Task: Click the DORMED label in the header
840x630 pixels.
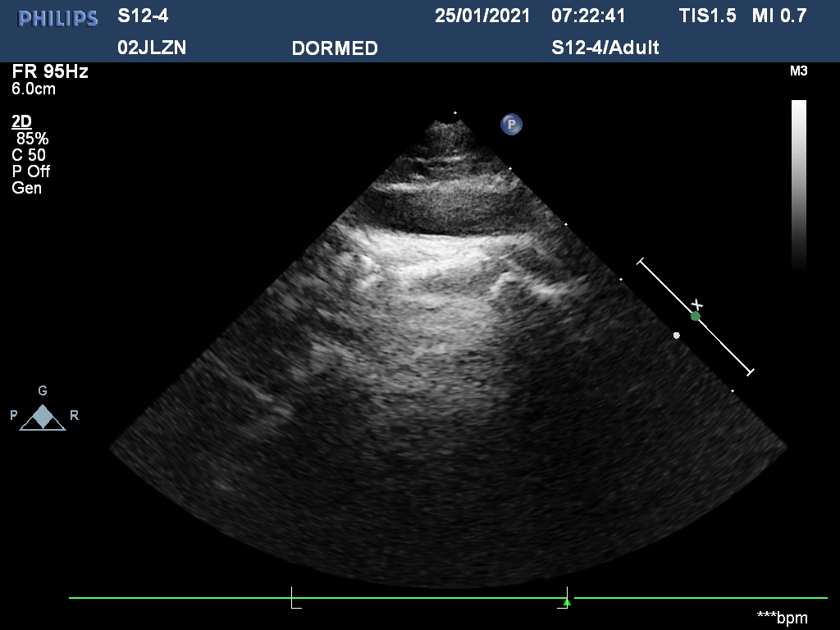Action: click(x=335, y=48)
